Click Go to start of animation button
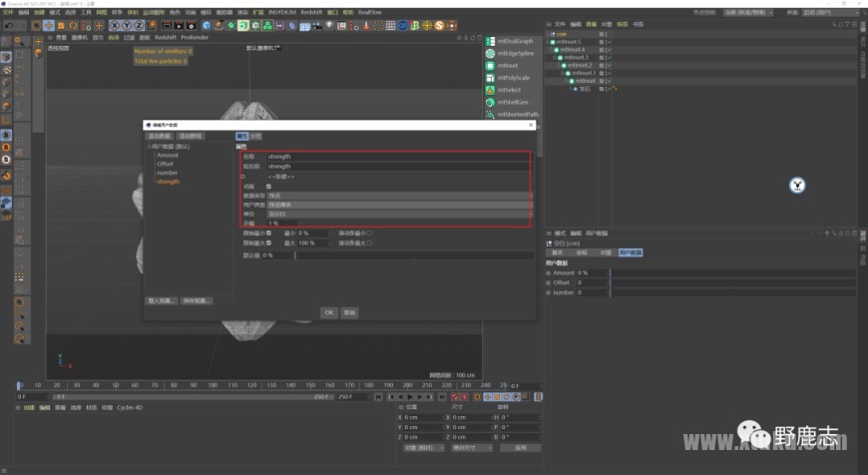 tap(379, 397)
